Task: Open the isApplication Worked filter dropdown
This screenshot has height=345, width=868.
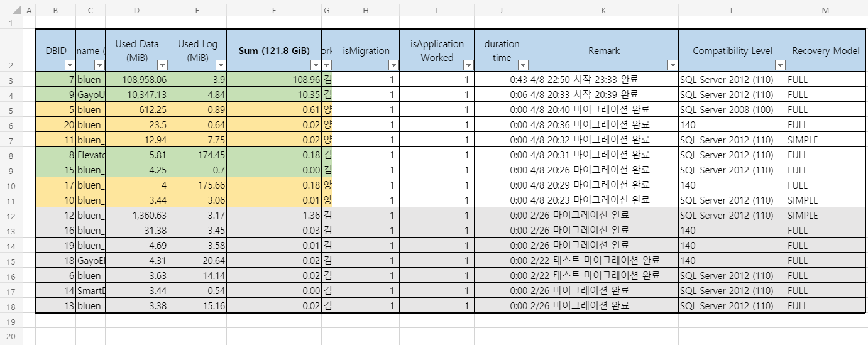Action: point(468,65)
